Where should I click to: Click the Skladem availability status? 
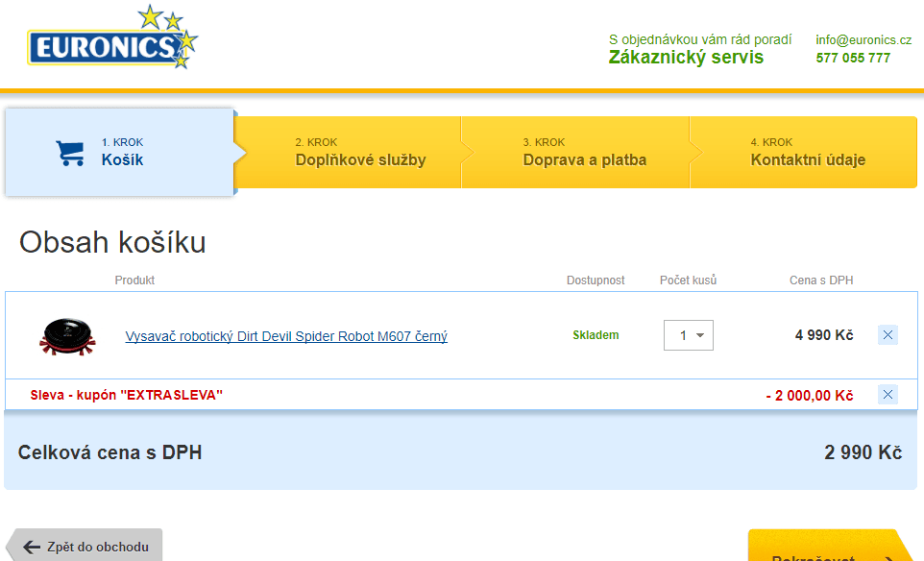tap(596, 335)
